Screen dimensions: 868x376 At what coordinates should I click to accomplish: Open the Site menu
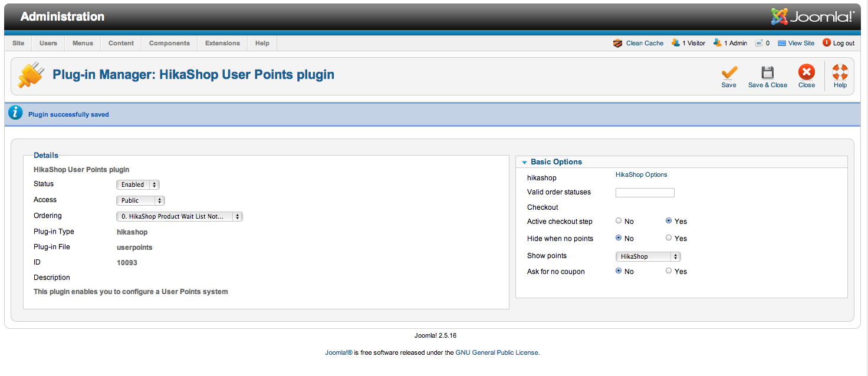click(x=18, y=43)
